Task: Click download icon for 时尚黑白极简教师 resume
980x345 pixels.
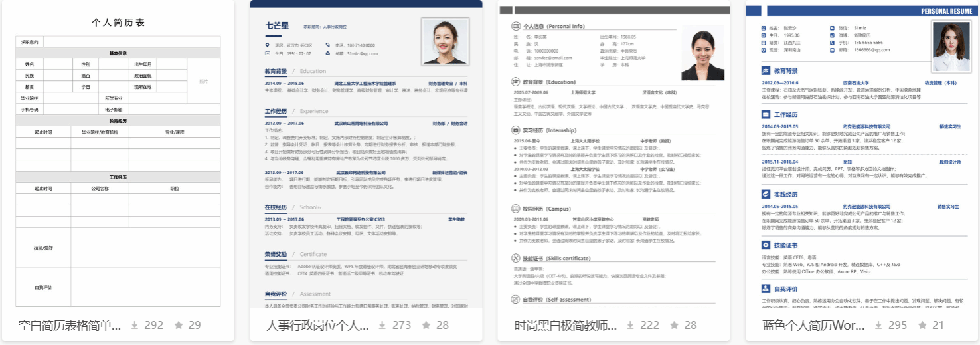Action: [x=631, y=326]
